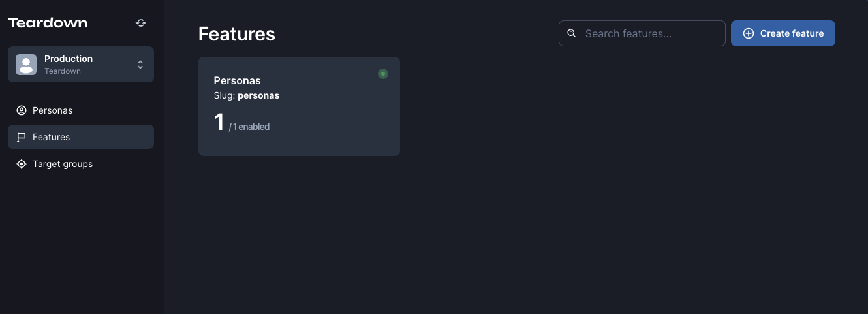Image resolution: width=868 pixels, height=314 pixels.
Task: Select the Features menu item
Action: [81, 137]
